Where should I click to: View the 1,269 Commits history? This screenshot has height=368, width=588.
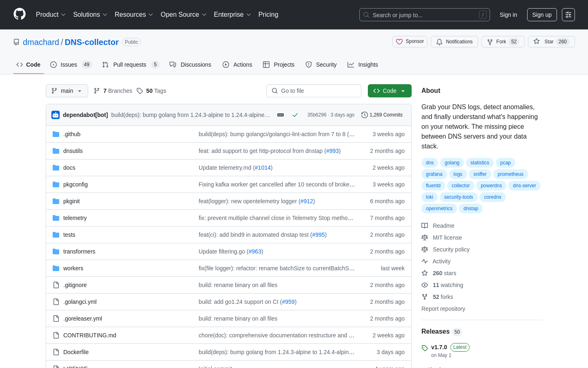click(x=382, y=115)
